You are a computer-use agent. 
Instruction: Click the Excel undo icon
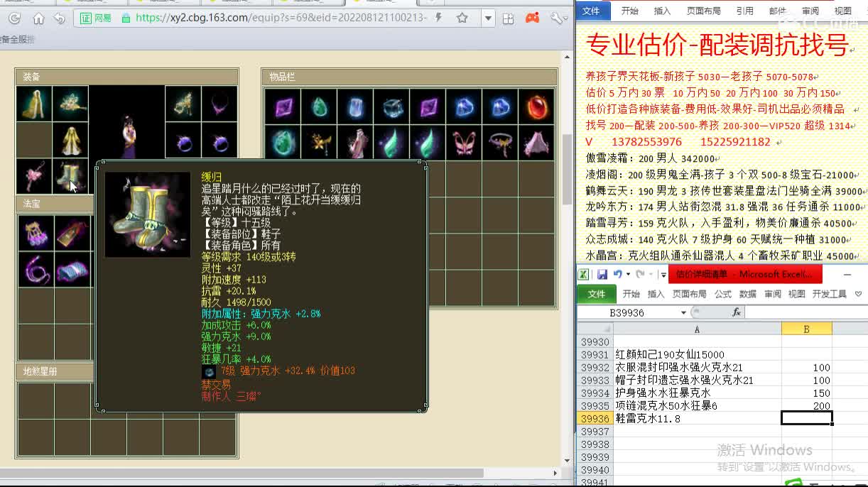pyautogui.click(x=618, y=274)
